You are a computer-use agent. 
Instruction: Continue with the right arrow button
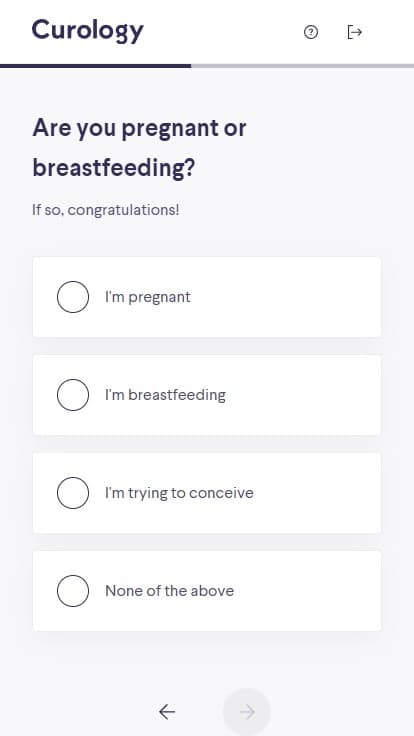coord(247,712)
